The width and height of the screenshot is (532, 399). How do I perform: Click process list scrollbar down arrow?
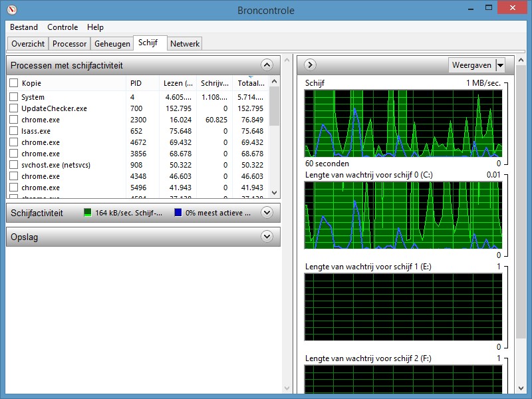coord(275,193)
